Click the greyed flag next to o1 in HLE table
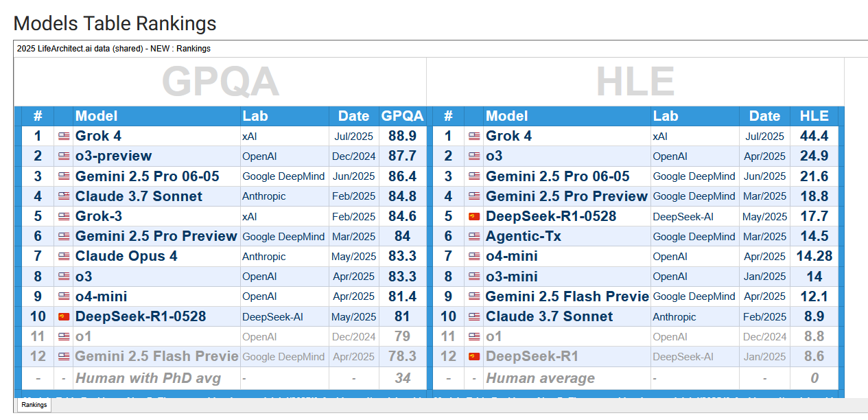This screenshot has width=868, height=420. (474, 336)
